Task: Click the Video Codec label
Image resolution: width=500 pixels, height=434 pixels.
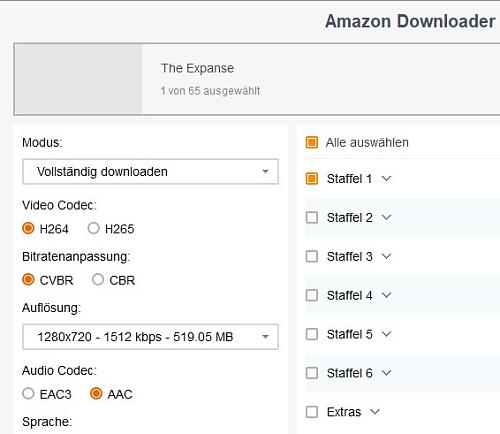Action: (59, 205)
